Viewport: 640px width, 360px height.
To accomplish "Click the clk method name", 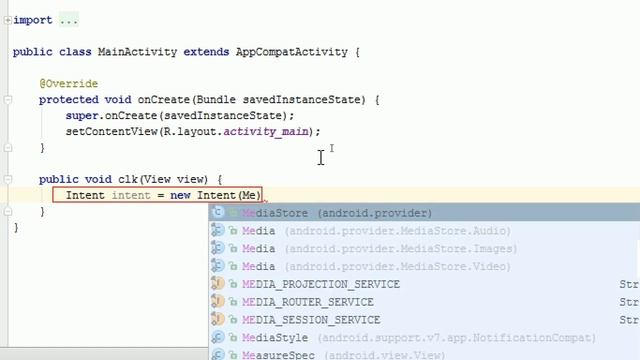I will 128,180.
